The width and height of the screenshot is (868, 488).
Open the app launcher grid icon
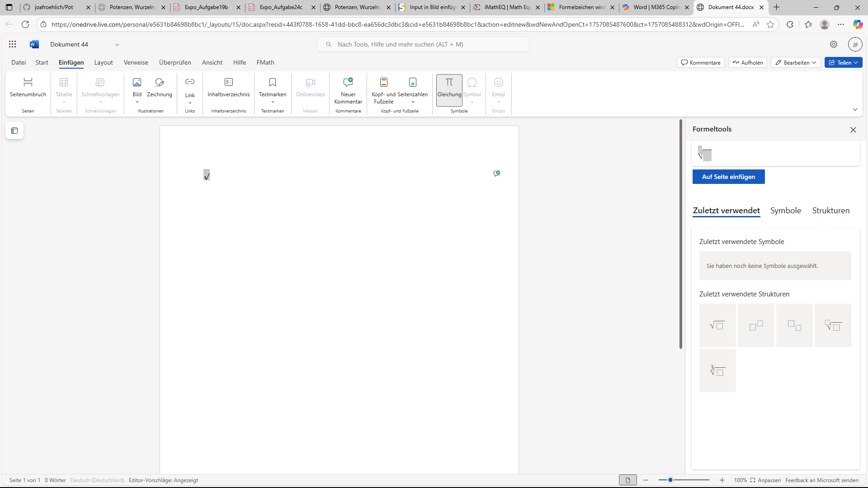coord(13,44)
